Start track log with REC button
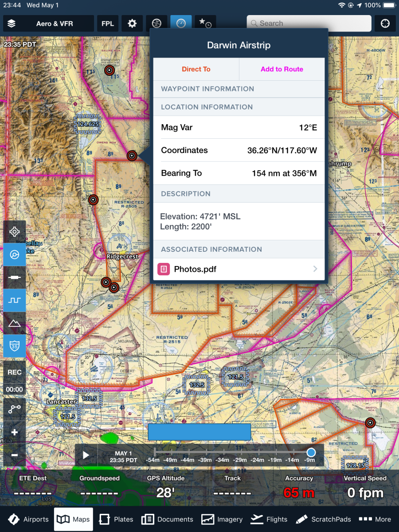 [15, 372]
